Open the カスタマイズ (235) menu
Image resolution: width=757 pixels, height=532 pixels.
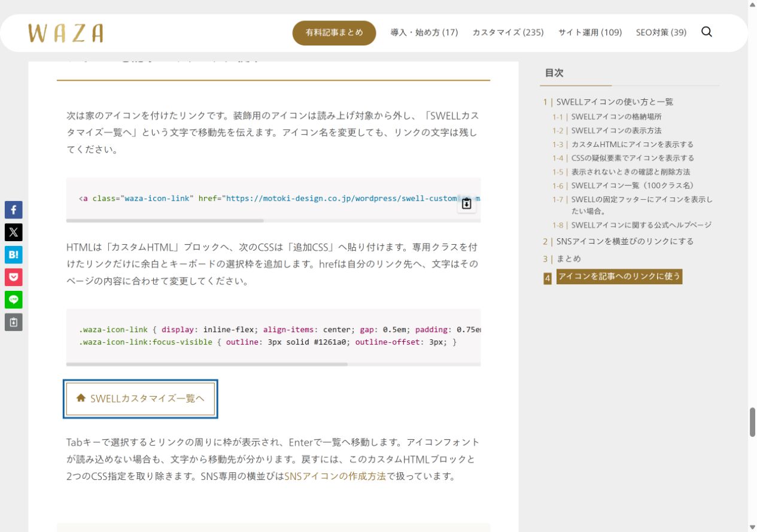[508, 32]
